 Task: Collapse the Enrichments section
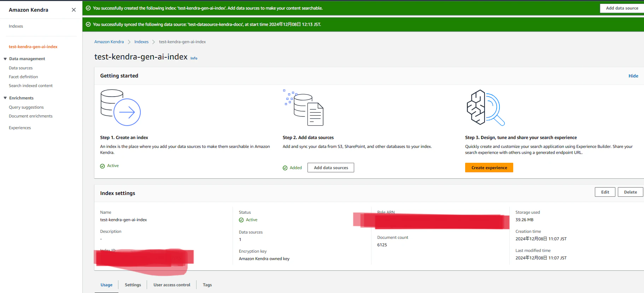tap(5, 98)
